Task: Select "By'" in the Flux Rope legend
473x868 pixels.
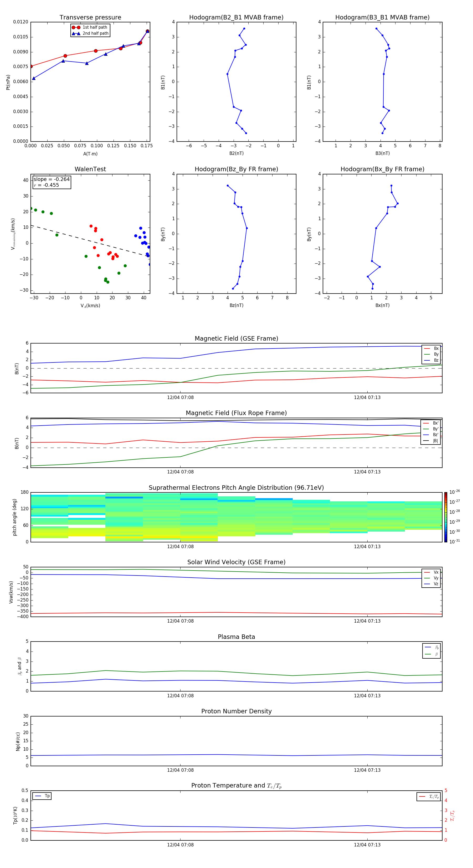Action: coord(431,429)
